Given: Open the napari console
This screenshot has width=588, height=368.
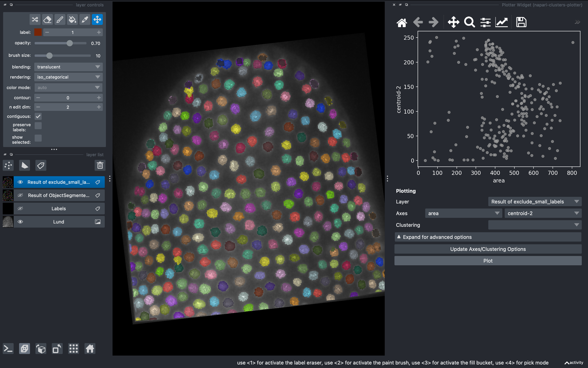Looking at the screenshot, I should click(x=8, y=349).
